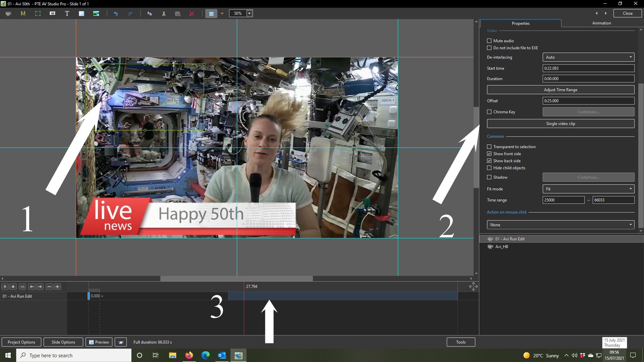Click the Preview button
644x362 pixels.
[x=99, y=342]
